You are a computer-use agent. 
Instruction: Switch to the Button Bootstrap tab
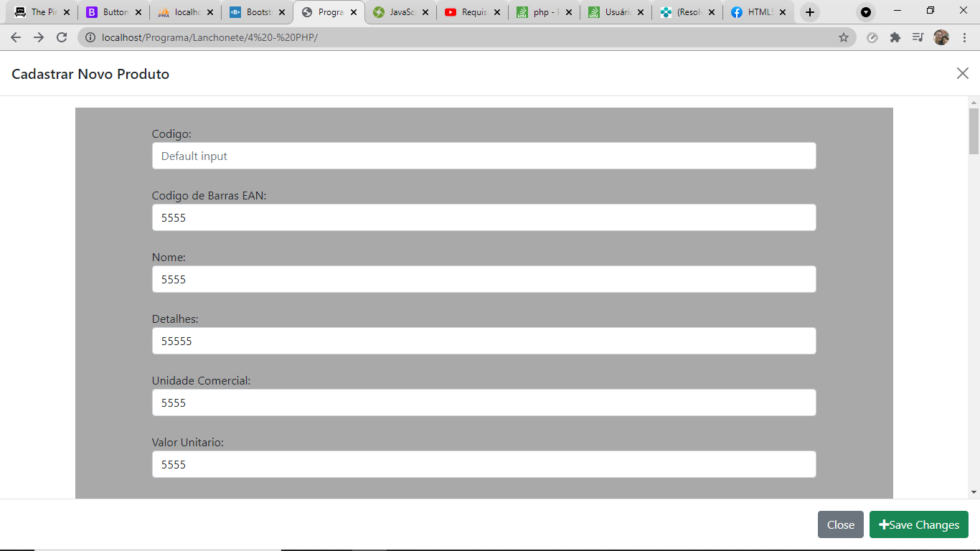click(113, 12)
